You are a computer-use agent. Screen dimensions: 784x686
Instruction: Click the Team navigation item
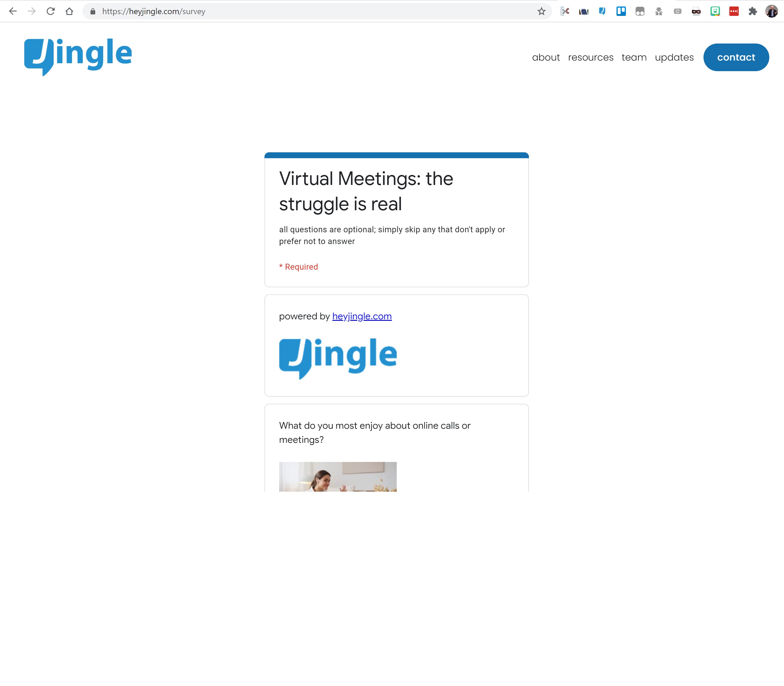pyautogui.click(x=634, y=57)
